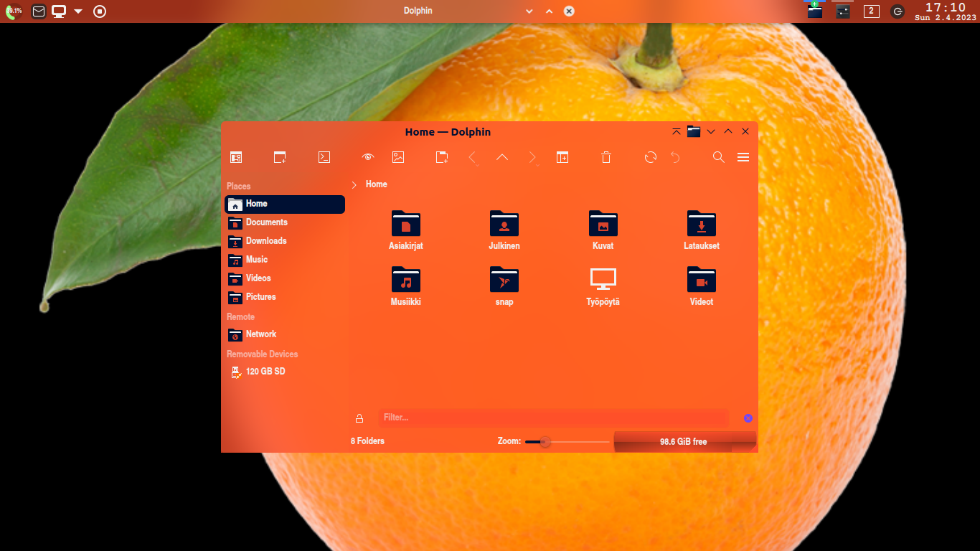This screenshot has height=551, width=980.
Task: Click the 8 Folders status text
Action: [367, 441]
